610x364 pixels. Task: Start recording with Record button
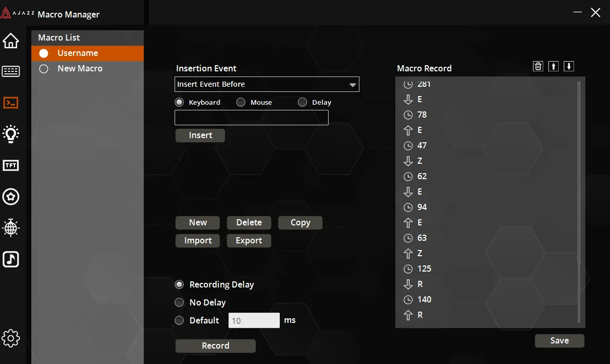point(216,346)
